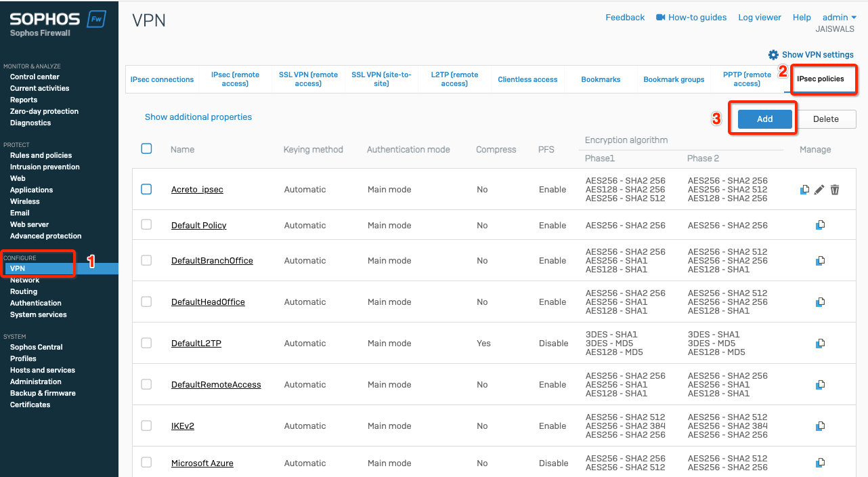The height and width of the screenshot is (477, 868).
Task: Open the Feedback link
Action: point(625,18)
